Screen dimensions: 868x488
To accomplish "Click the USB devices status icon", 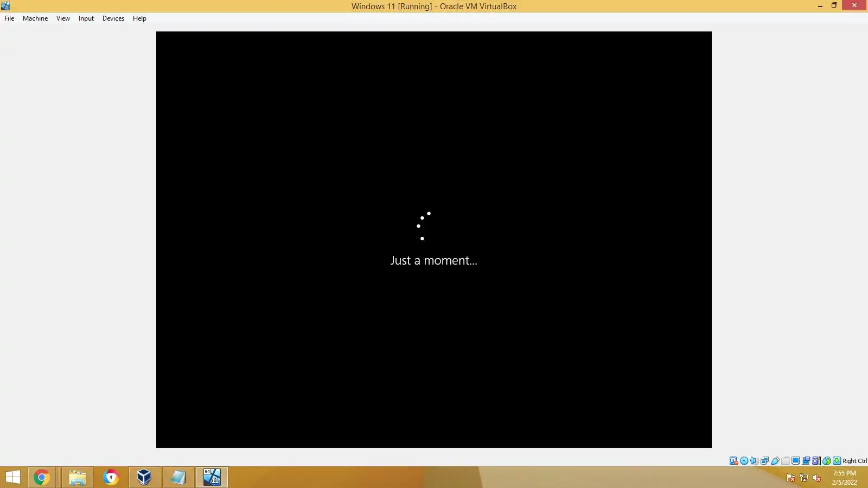I will 775,461.
